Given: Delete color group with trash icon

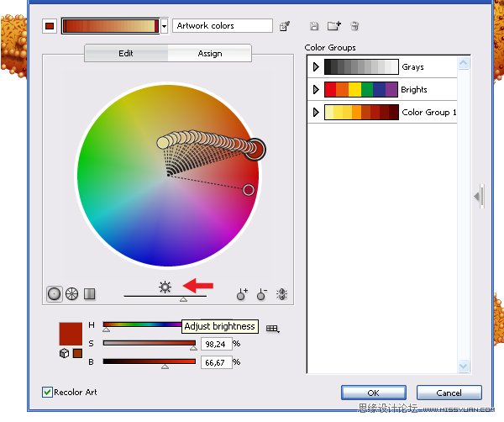Looking at the screenshot, I should click(354, 26).
